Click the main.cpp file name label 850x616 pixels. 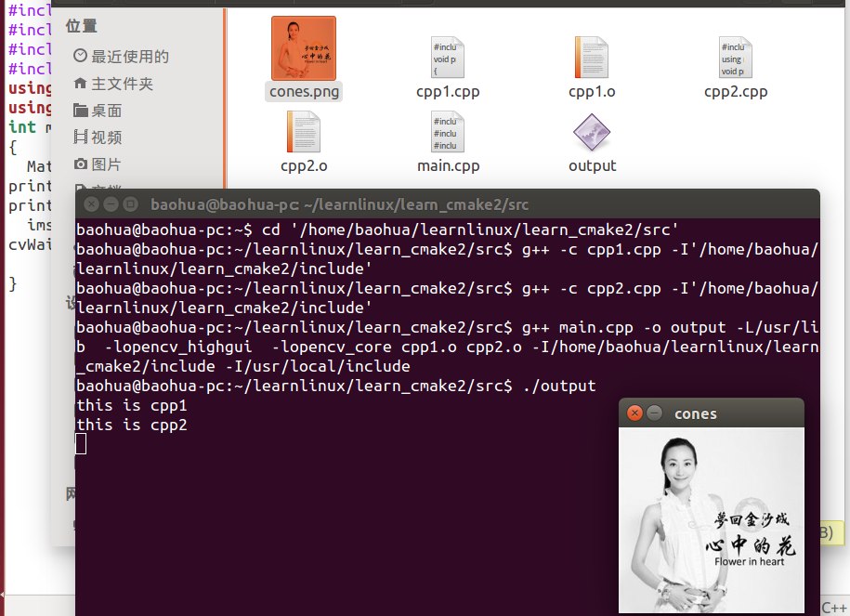click(449, 166)
